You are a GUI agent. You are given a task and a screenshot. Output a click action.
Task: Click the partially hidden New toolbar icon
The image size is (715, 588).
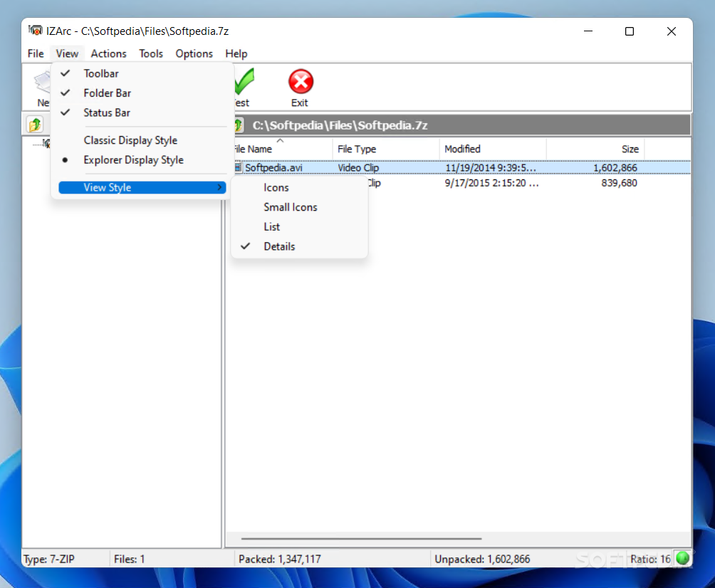coord(43,83)
